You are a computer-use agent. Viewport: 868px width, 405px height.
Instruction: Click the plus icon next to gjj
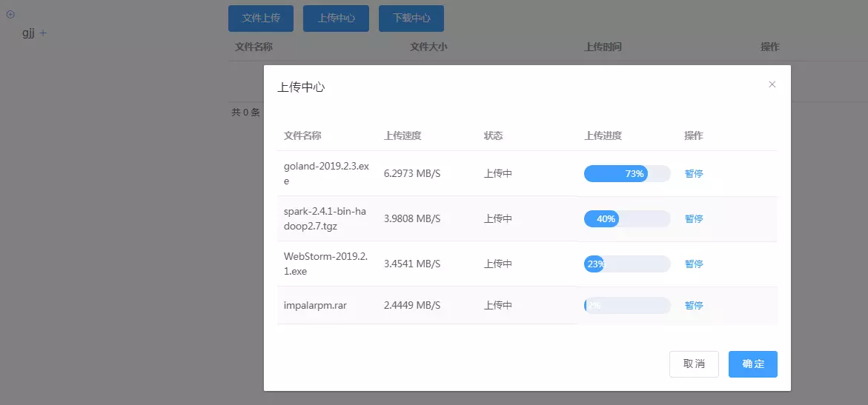pyautogui.click(x=43, y=33)
